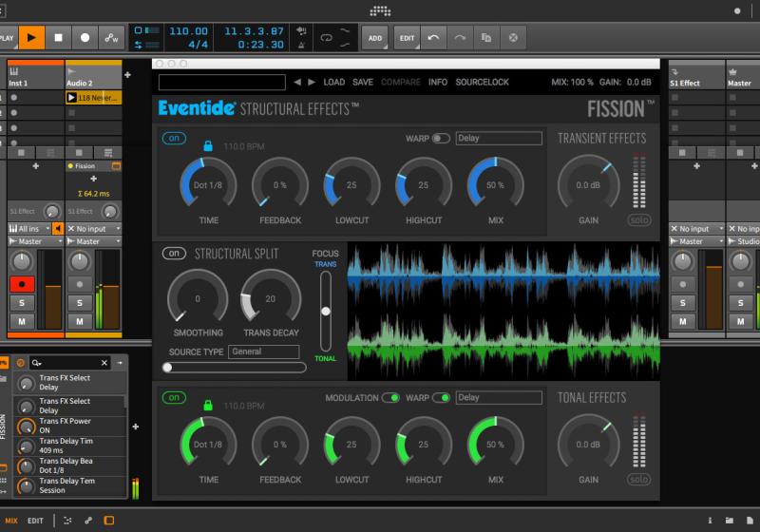Click the SAVE preset button
Image resolution: width=760 pixels, height=532 pixels.
[363, 83]
